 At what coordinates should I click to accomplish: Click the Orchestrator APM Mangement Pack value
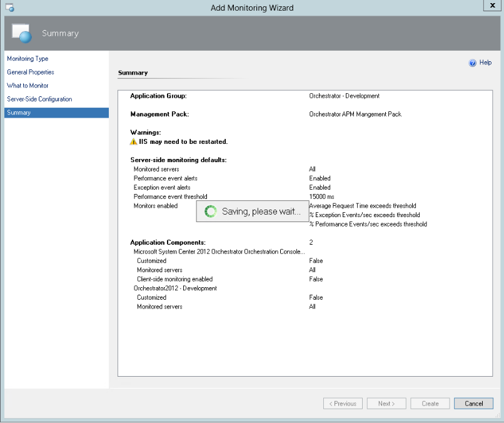[x=355, y=115]
